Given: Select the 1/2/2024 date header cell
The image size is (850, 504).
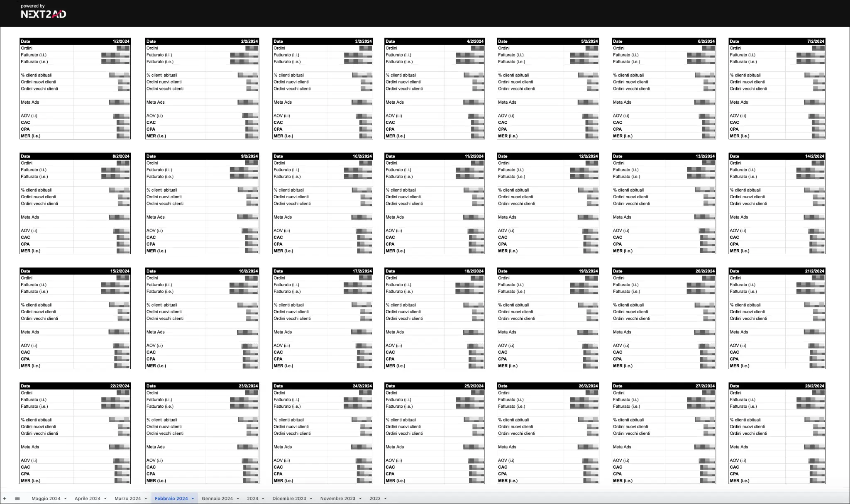Looking at the screenshot, I should point(121,41).
